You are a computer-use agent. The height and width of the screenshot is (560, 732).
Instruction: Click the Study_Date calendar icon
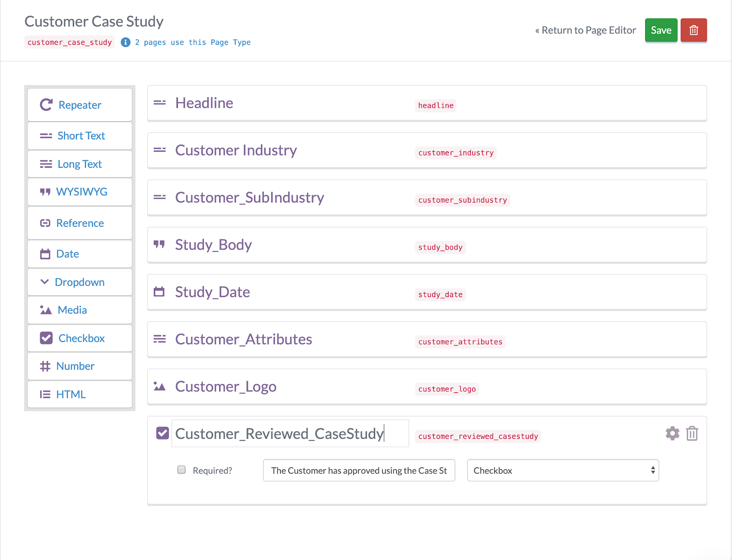(x=159, y=292)
